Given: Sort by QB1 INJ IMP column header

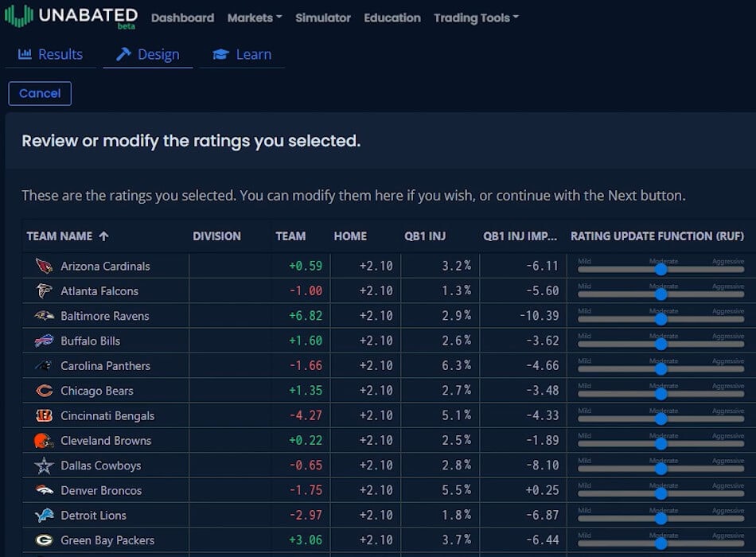Looking at the screenshot, I should 520,236.
